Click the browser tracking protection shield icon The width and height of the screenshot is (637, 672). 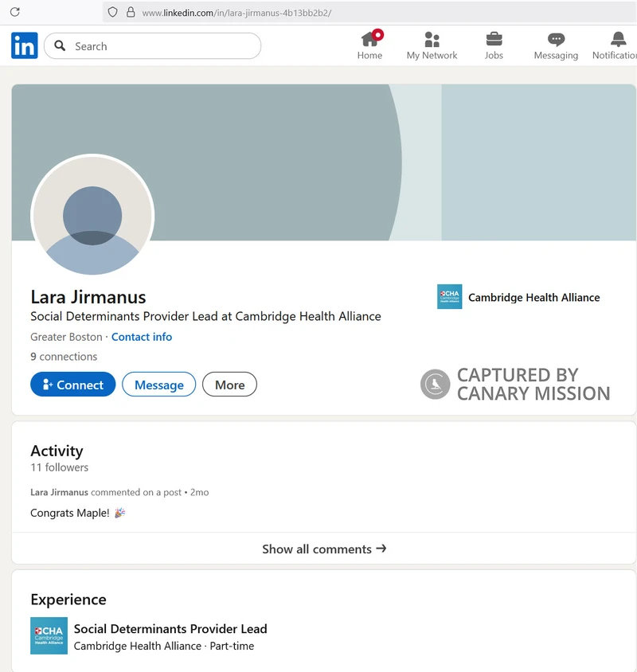(112, 12)
